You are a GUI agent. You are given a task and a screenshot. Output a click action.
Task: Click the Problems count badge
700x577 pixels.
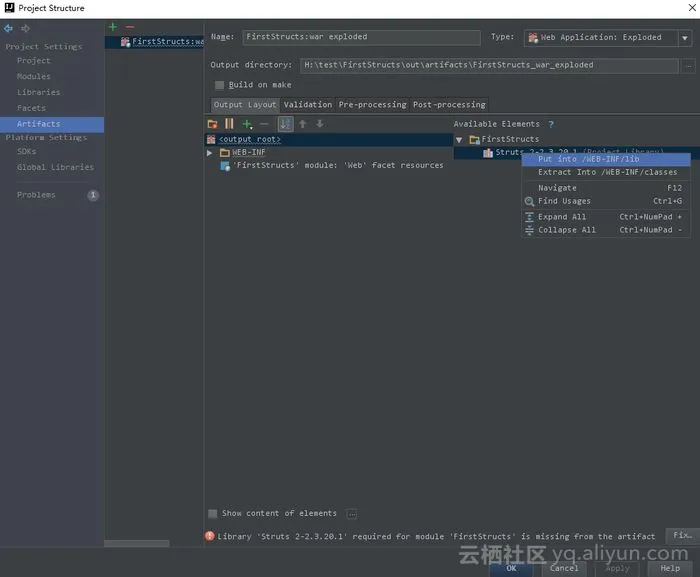[93, 195]
